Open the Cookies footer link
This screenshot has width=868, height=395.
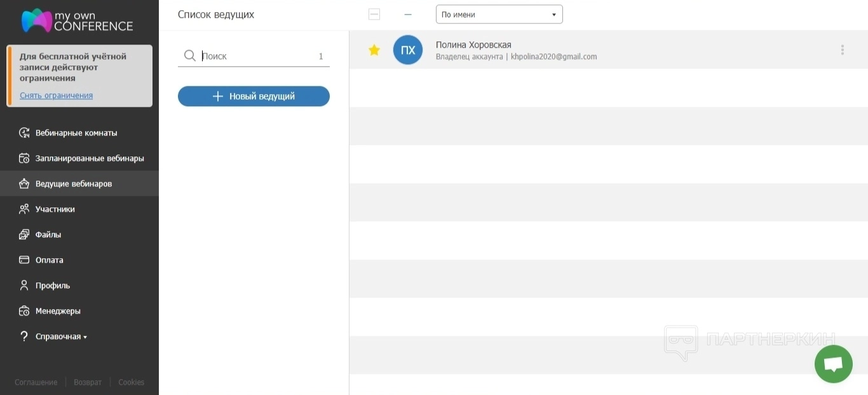coord(131,382)
